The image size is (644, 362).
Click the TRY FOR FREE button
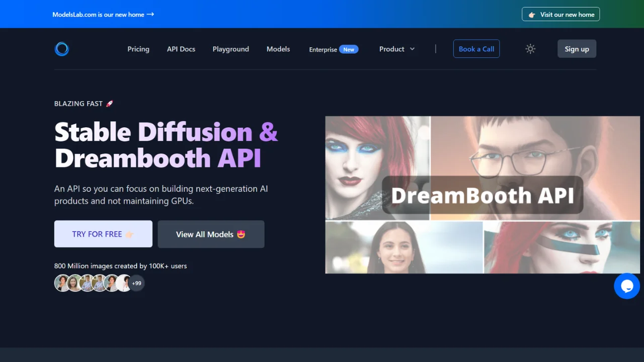tap(103, 234)
